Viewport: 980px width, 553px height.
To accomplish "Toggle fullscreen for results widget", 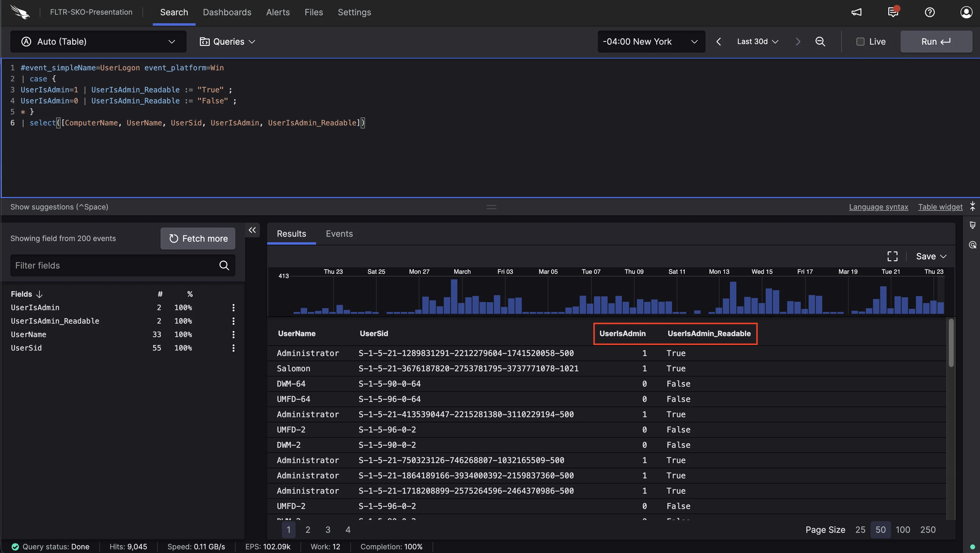I will tap(892, 256).
